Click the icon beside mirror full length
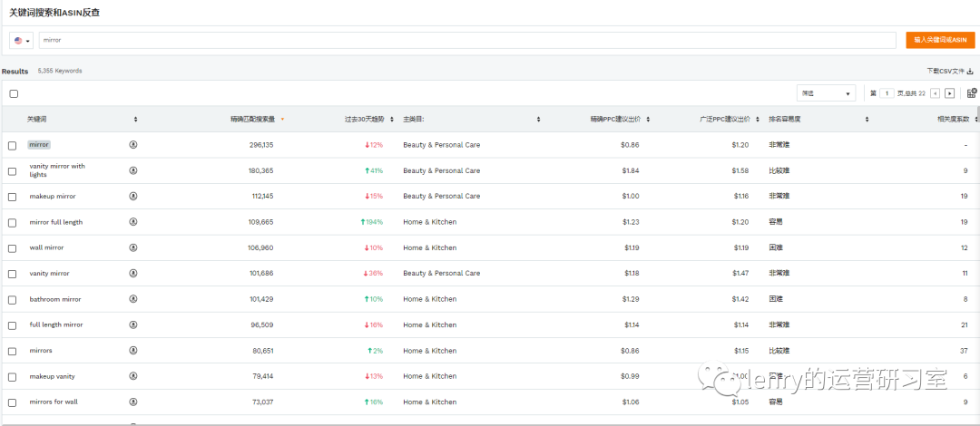The height and width of the screenshot is (426, 980). coord(133,222)
